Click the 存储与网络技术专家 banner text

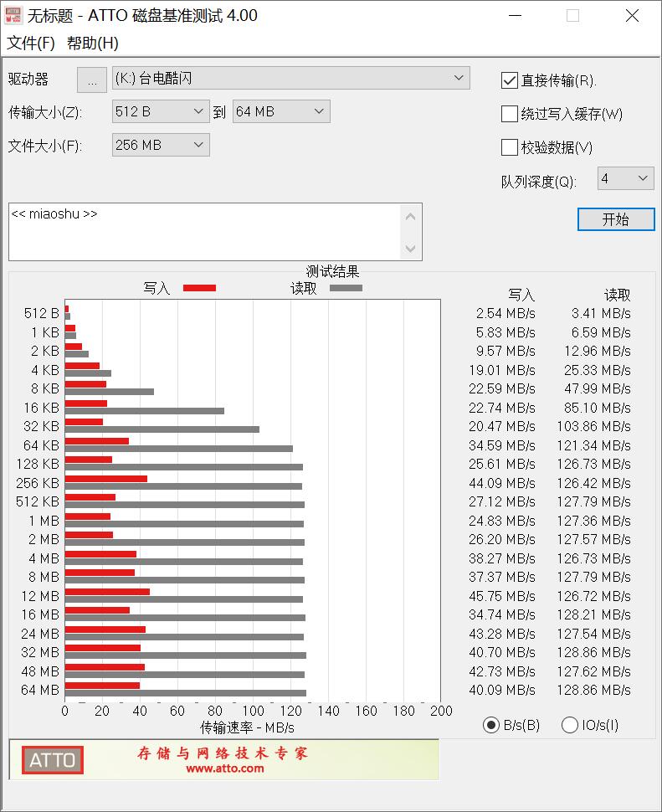tap(223, 753)
